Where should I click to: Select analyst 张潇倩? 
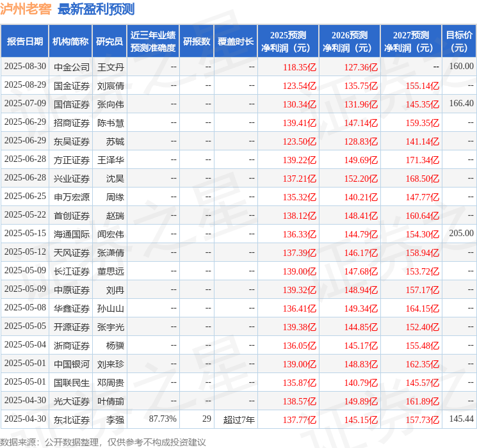pos(111,253)
